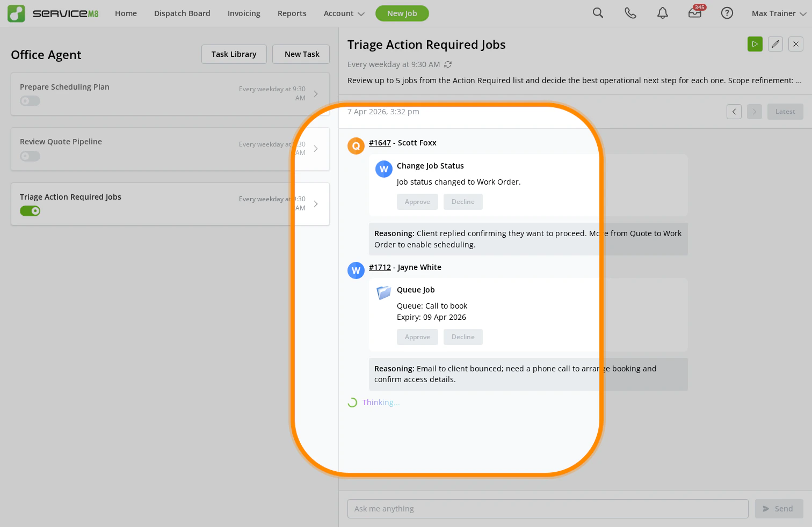The height and width of the screenshot is (527, 812).
Task: Enable the Prepare Scheduling Plan task
Action: tap(30, 100)
